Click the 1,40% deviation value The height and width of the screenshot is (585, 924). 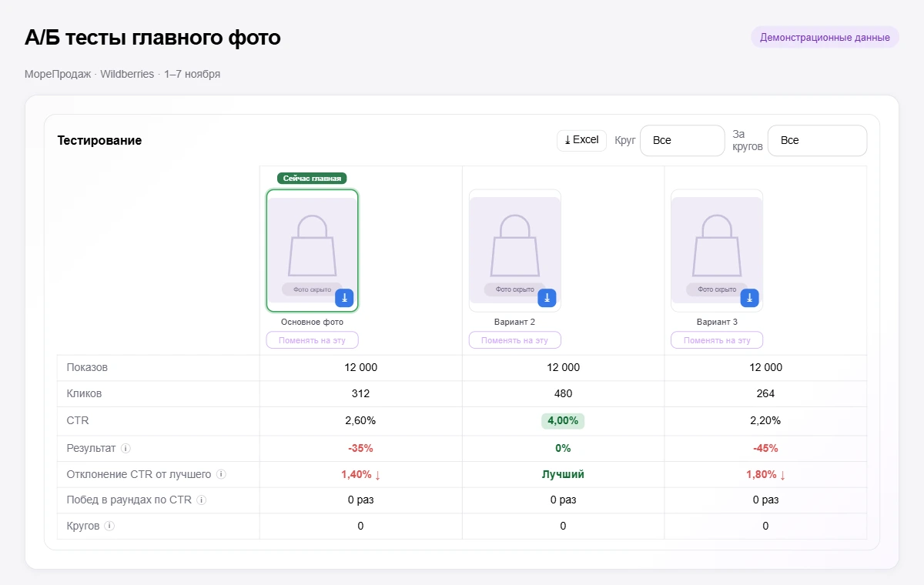pos(361,474)
